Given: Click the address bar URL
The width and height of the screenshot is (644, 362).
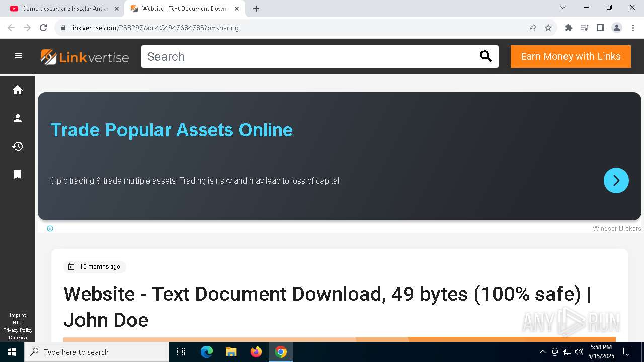Looking at the screenshot, I should (155, 28).
